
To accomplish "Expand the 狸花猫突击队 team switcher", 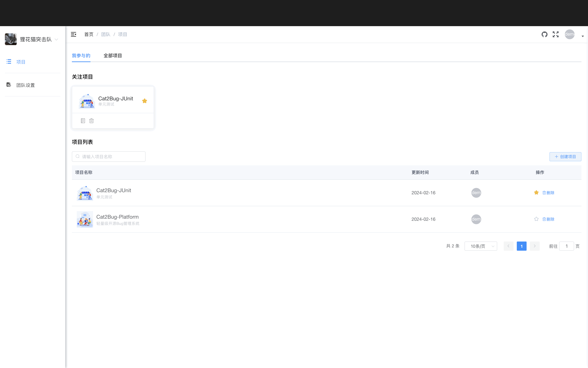I will coord(57,39).
